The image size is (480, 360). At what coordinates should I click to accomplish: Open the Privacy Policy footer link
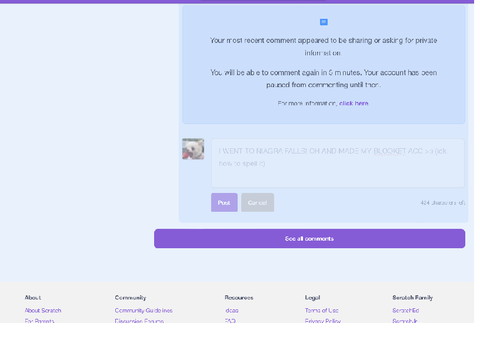323,321
